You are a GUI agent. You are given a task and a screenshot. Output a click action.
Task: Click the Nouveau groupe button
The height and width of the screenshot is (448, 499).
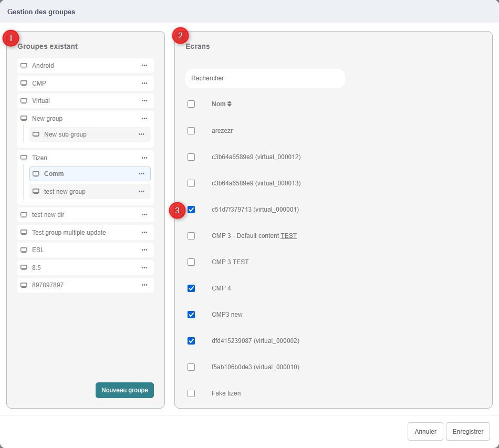[124, 390]
